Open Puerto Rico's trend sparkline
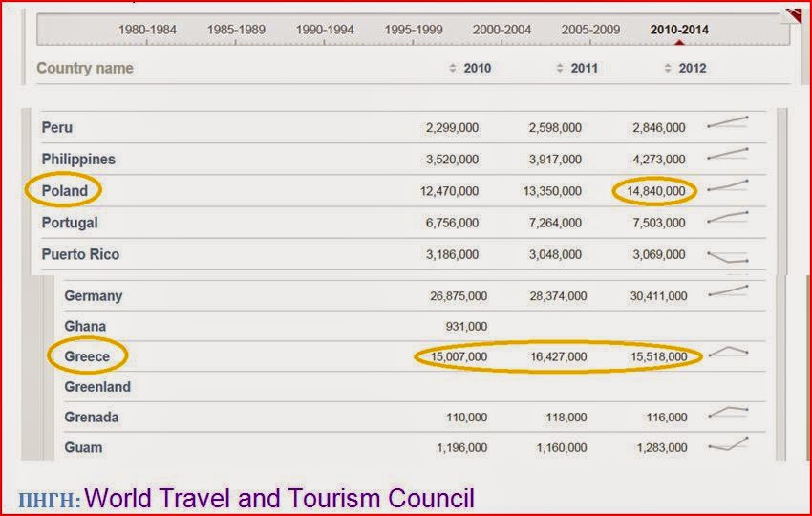Screen dimensions: 812x516 [727, 256]
